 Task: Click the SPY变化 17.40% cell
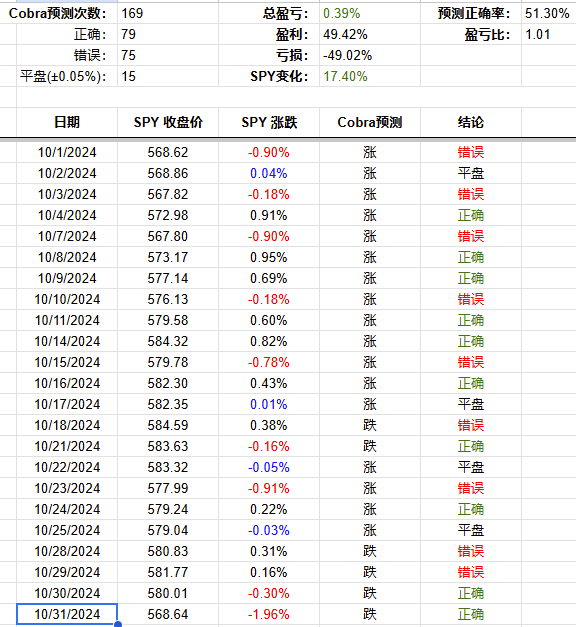(x=370, y=76)
